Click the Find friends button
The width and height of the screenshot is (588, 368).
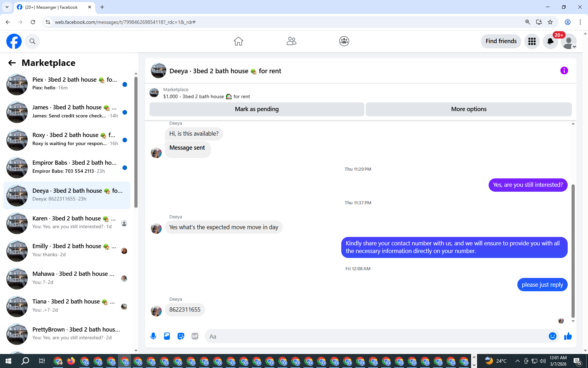[x=501, y=41]
